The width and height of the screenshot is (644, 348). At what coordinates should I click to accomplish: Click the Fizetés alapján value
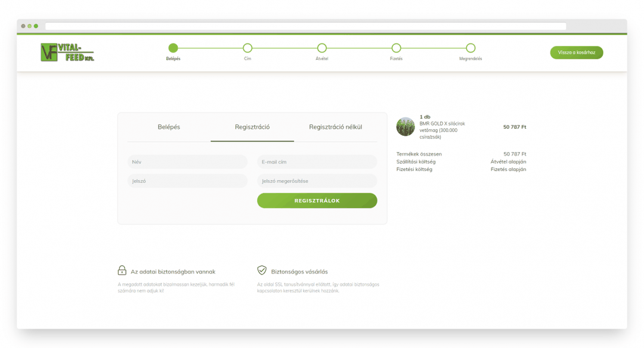509,169
